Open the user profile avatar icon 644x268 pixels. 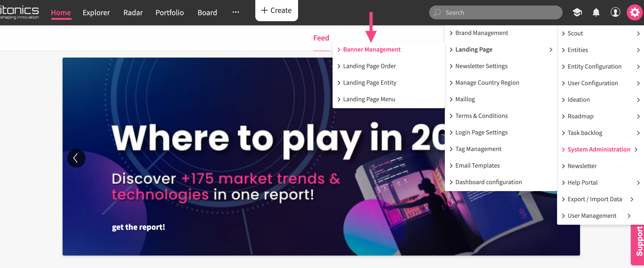[x=615, y=12]
